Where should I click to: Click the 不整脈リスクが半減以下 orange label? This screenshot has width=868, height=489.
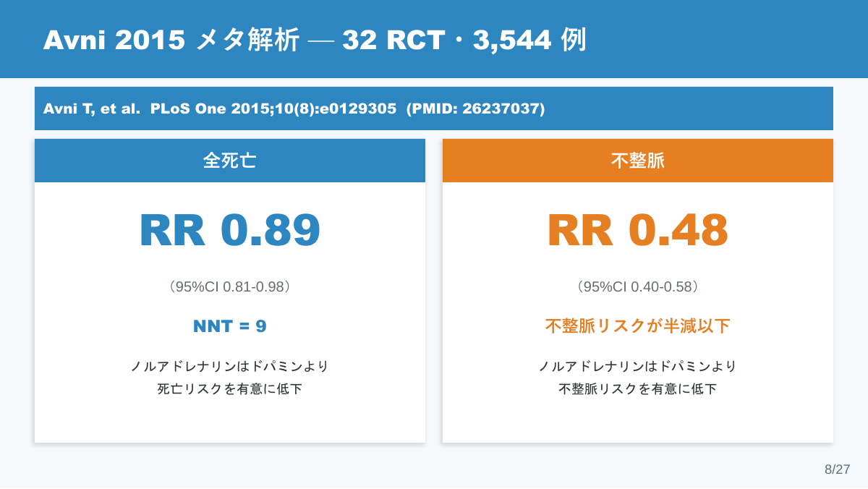[638, 326]
